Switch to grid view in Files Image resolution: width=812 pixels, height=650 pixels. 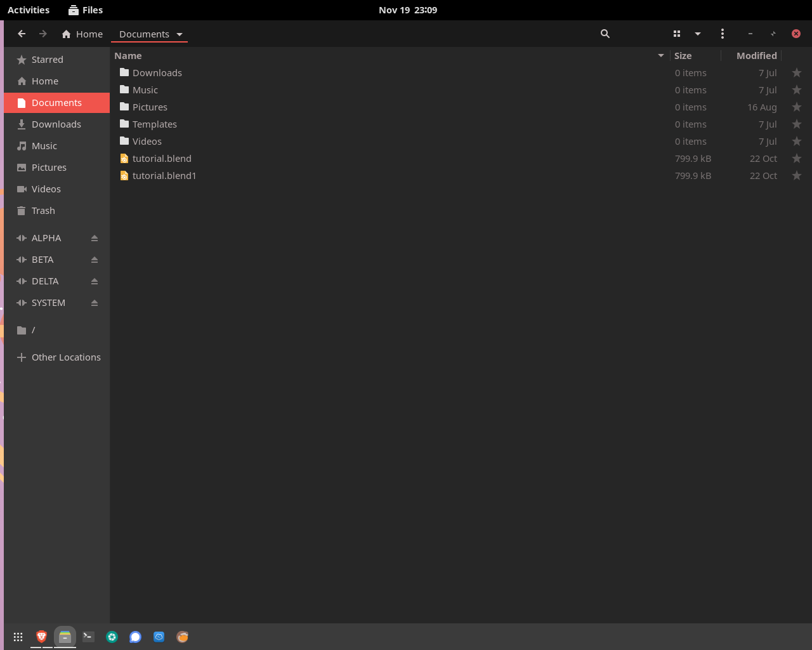click(x=676, y=34)
